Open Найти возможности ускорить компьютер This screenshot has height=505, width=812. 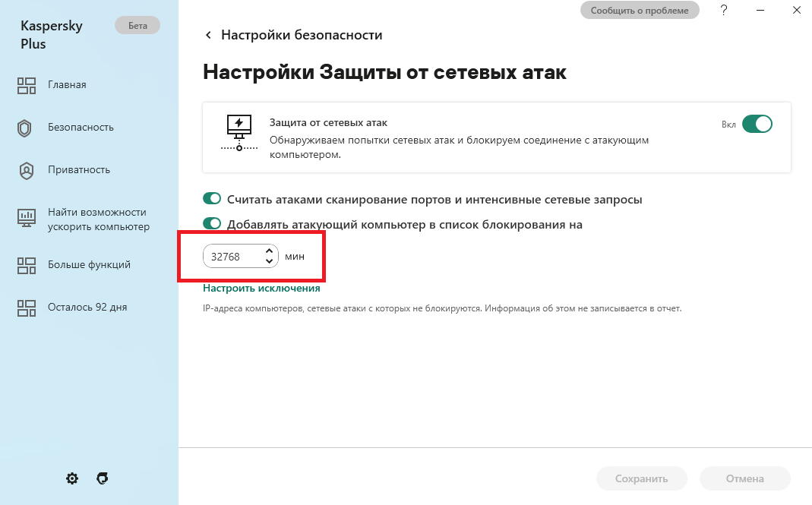coord(99,219)
